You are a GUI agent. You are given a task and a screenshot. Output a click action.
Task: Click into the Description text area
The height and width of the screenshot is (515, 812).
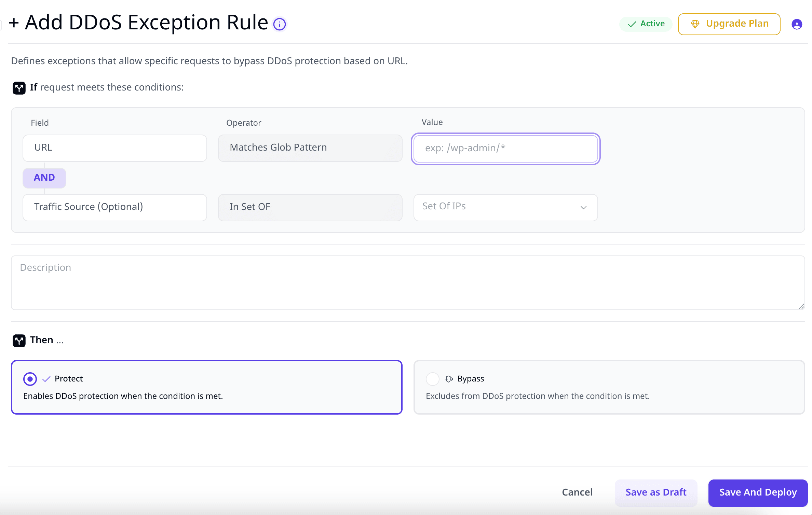point(408,282)
